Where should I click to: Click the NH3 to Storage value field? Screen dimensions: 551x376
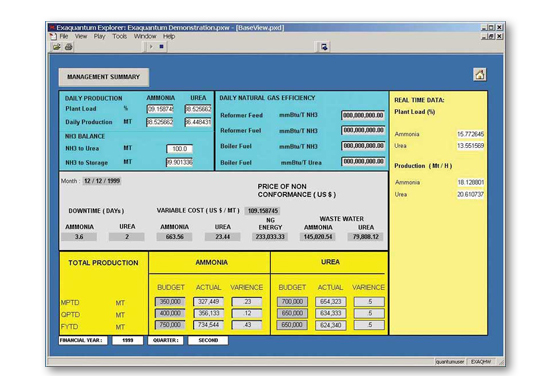(179, 162)
